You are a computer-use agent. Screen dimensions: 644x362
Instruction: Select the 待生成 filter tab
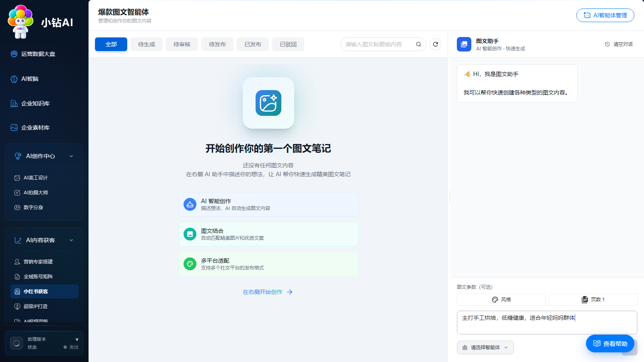pyautogui.click(x=147, y=44)
